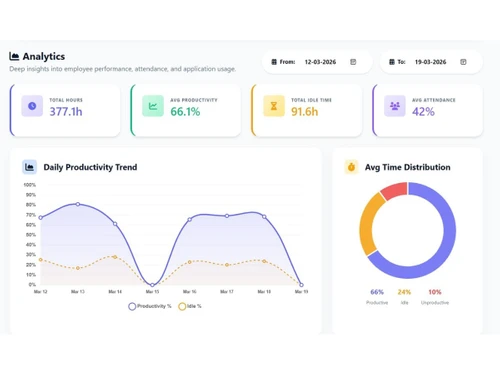
Task: Click the 66.1% avg productivity value
Action: (185, 112)
